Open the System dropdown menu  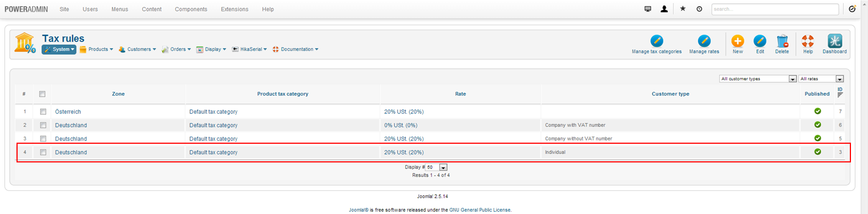click(59, 49)
